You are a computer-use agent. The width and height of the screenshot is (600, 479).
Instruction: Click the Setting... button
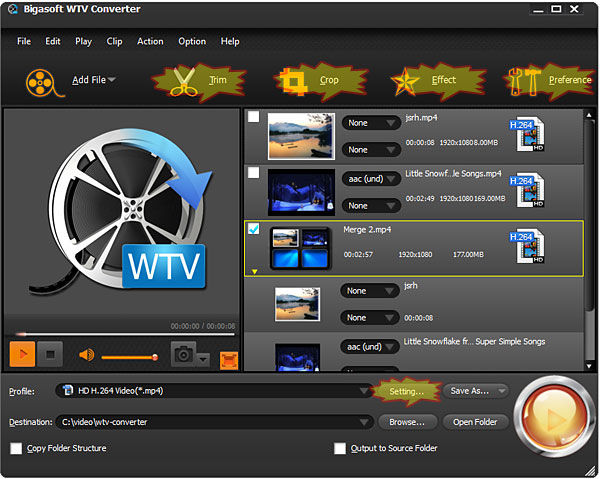[406, 391]
